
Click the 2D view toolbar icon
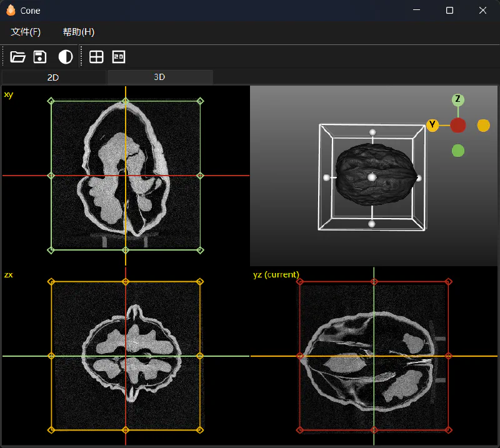(x=119, y=57)
